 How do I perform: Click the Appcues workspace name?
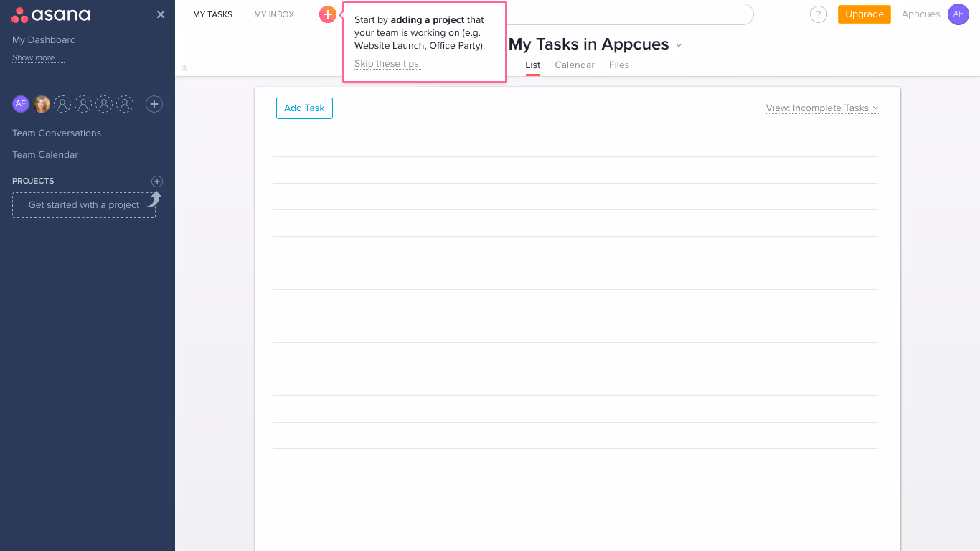pyautogui.click(x=921, y=14)
